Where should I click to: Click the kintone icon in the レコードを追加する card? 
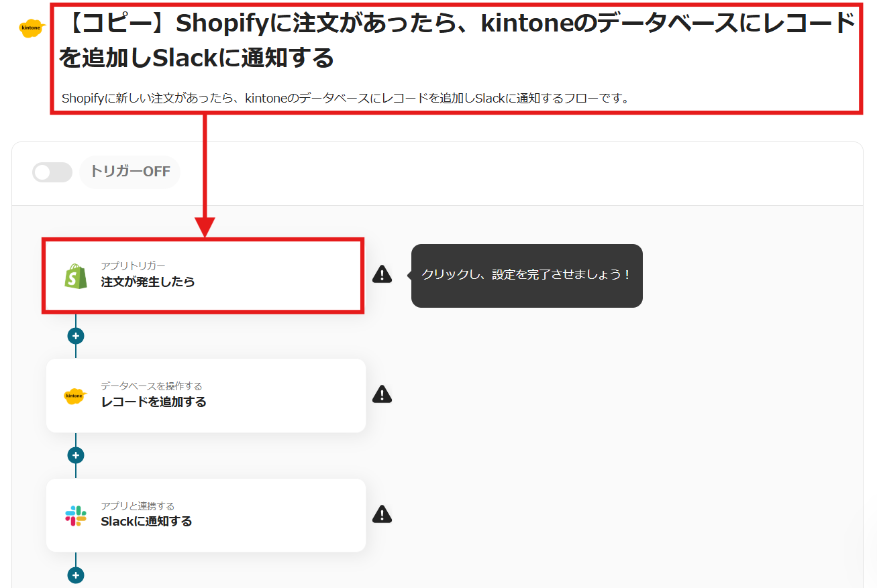(x=76, y=396)
